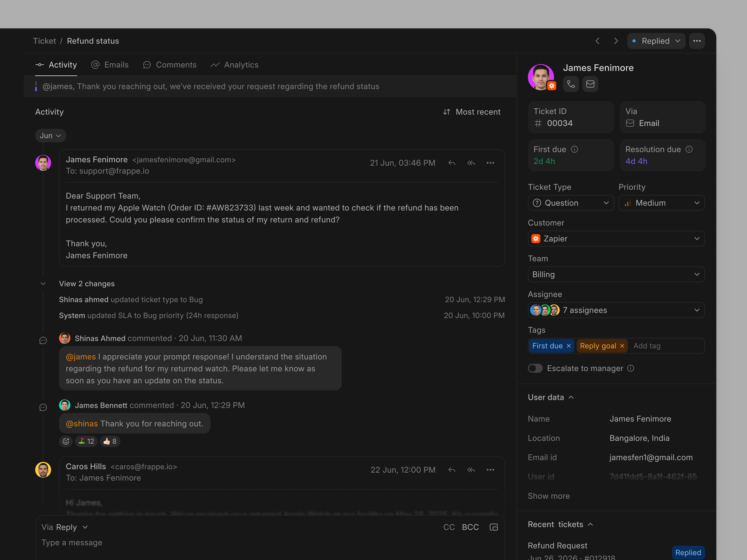The width and height of the screenshot is (747, 560).
Task: Open the Customer Zapier dropdown
Action: click(616, 239)
